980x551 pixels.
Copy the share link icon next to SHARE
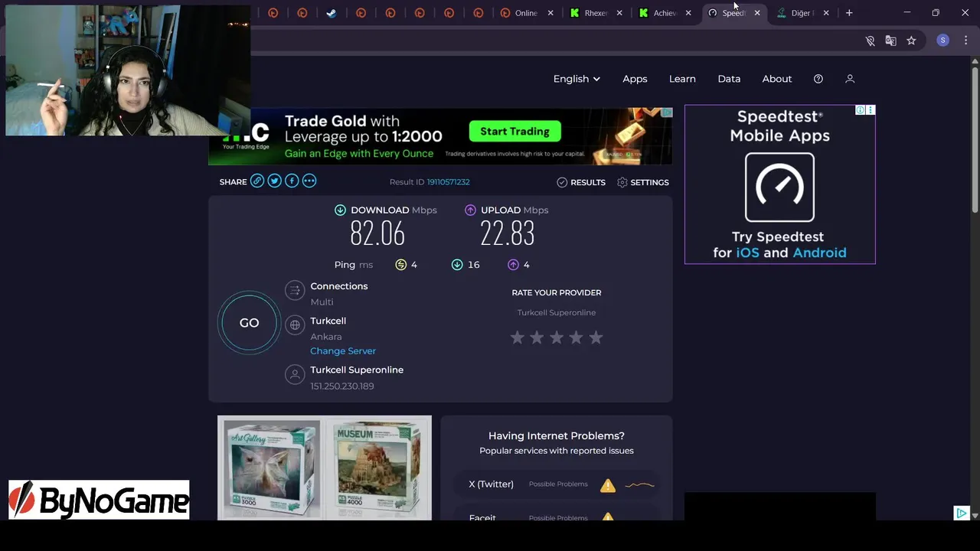[257, 181]
